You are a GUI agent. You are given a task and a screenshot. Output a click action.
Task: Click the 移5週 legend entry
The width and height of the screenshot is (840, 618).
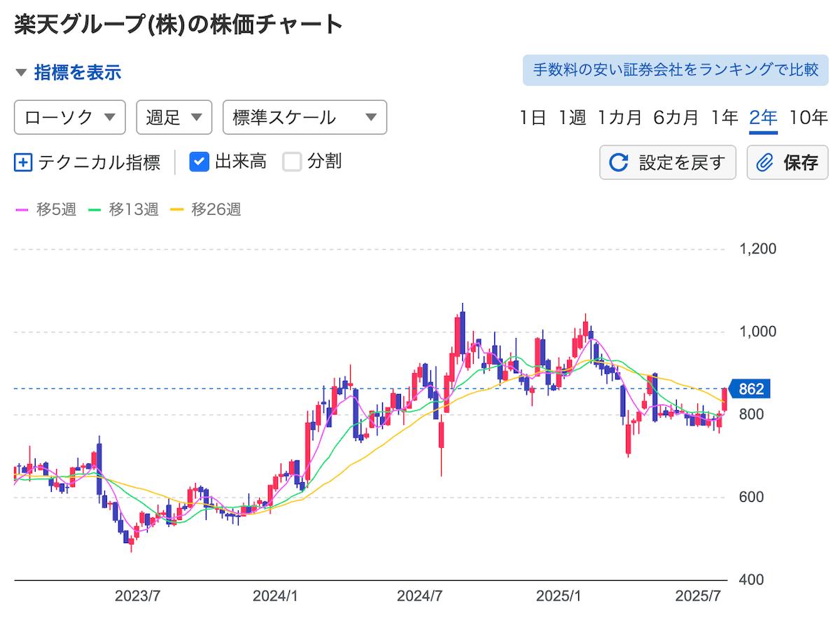pos(45,209)
